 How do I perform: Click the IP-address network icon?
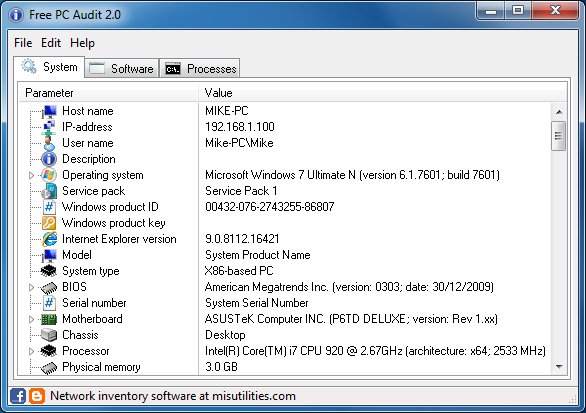(x=49, y=127)
